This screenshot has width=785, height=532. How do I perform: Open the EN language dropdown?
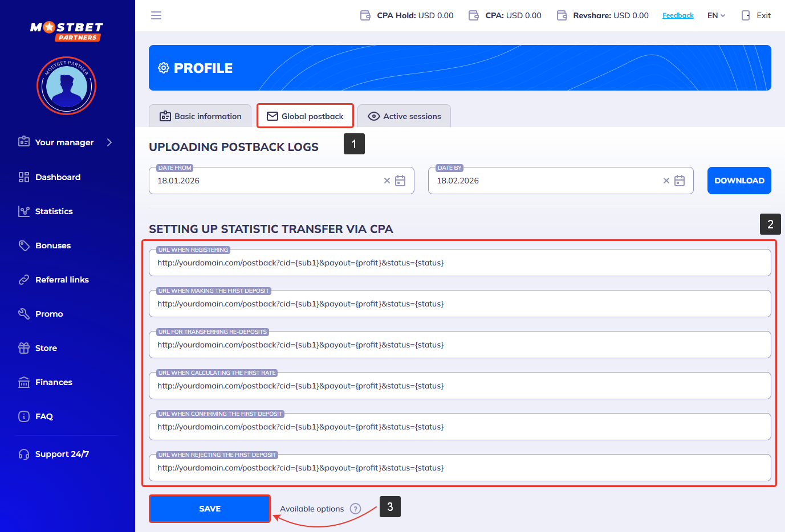click(716, 15)
